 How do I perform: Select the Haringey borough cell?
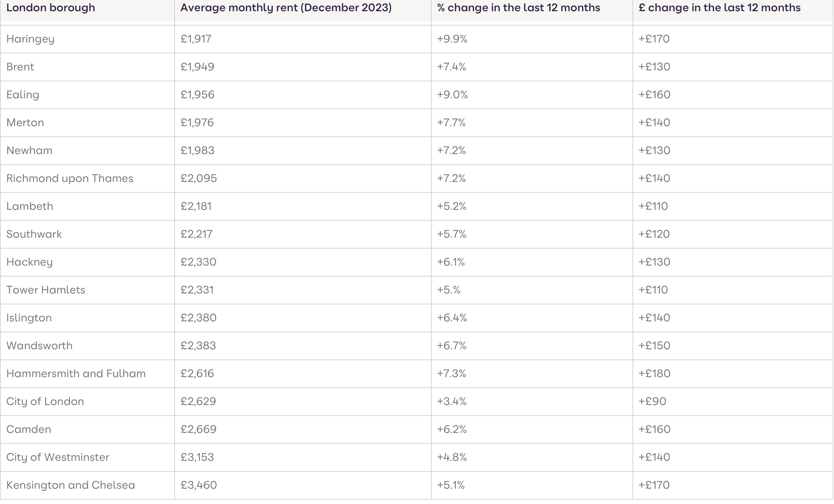(30, 39)
